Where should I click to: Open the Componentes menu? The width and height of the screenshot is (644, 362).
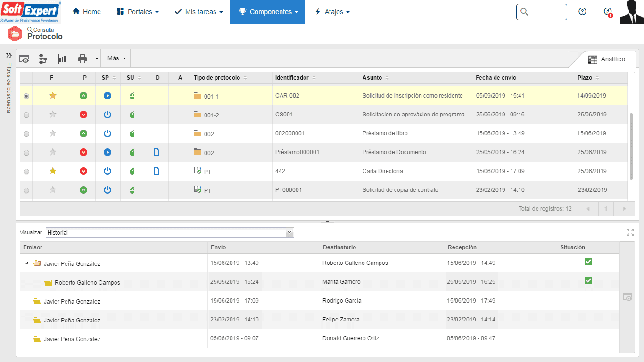point(268,12)
